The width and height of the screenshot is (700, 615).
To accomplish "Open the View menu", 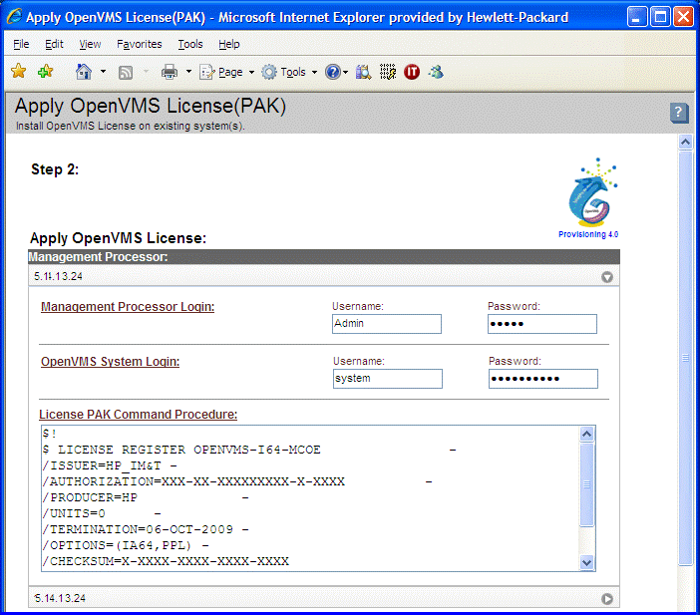I will pyautogui.click(x=90, y=44).
